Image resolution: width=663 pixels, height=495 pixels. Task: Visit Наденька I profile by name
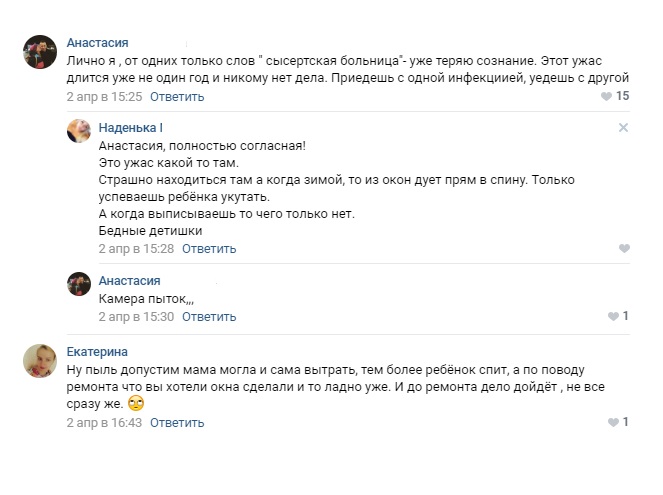pyautogui.click(x=131, y=128)
